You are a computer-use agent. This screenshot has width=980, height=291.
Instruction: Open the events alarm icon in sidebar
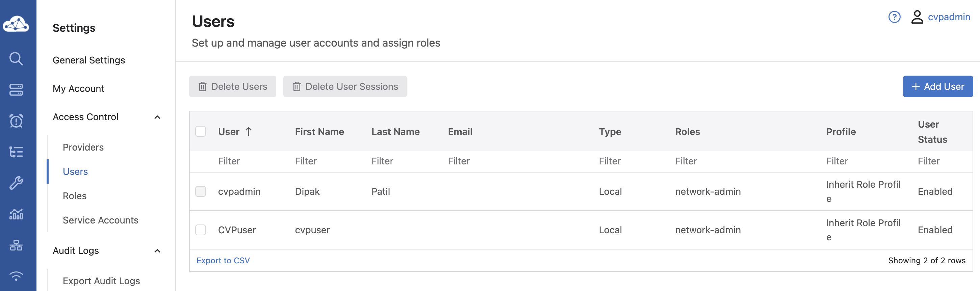point(16,121)
